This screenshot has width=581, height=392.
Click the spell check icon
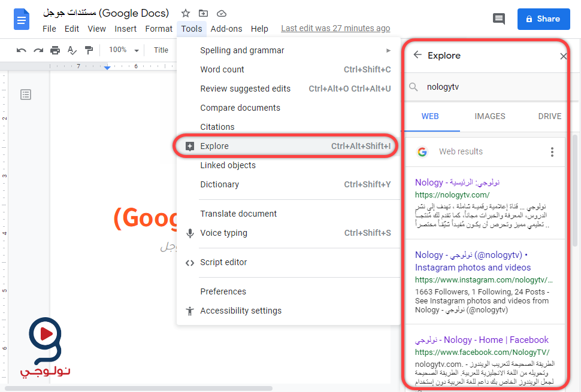72,50
